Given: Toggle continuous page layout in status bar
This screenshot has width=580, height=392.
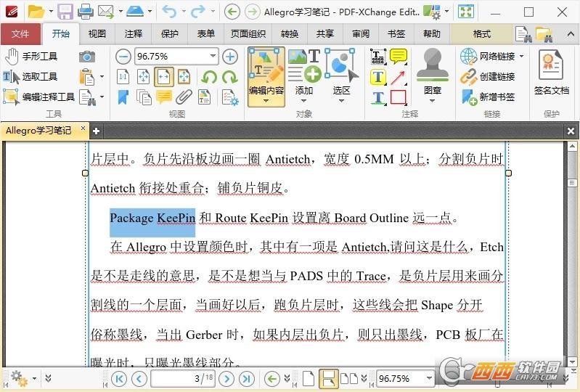Looking at the screenshot, I should tap(328, 378).
